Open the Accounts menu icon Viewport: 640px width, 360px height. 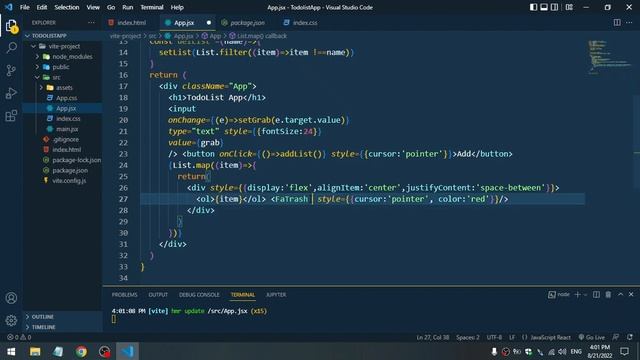pos(11,298)
